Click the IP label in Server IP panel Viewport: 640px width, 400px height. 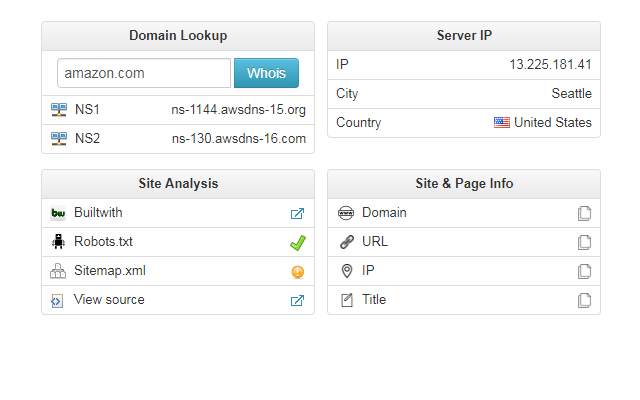tap(342, 64)
